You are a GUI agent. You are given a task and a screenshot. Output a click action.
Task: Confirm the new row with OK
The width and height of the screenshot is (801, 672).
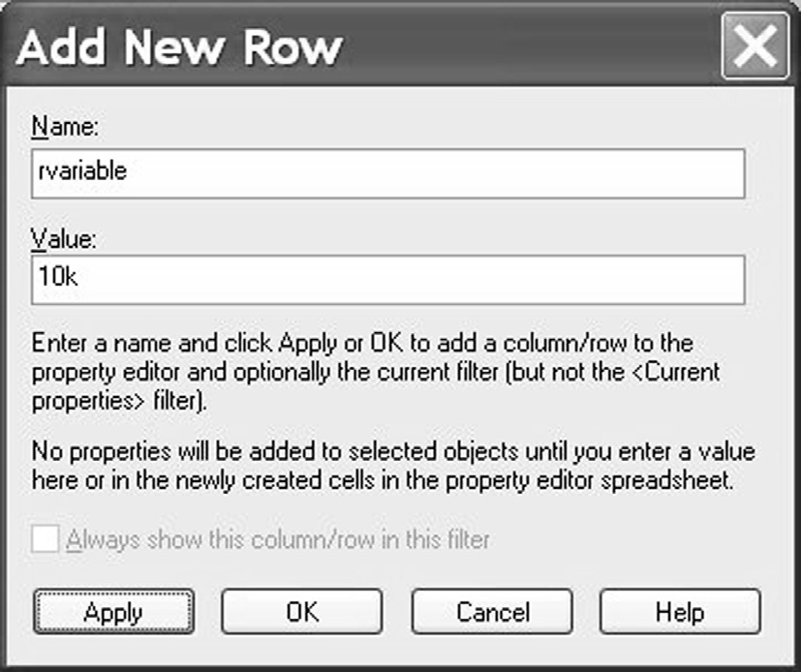click(x=302, y=612)
